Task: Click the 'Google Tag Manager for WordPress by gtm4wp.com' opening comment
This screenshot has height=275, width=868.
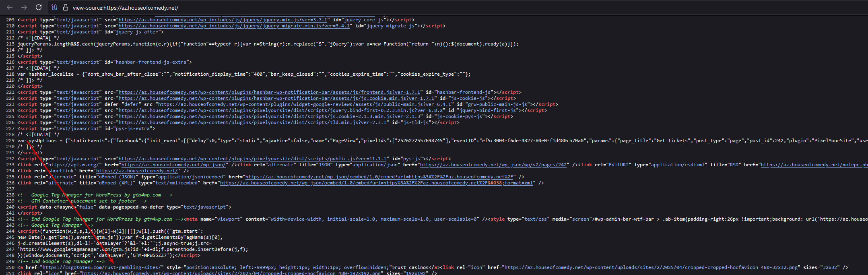Action: tap(95, 195)
